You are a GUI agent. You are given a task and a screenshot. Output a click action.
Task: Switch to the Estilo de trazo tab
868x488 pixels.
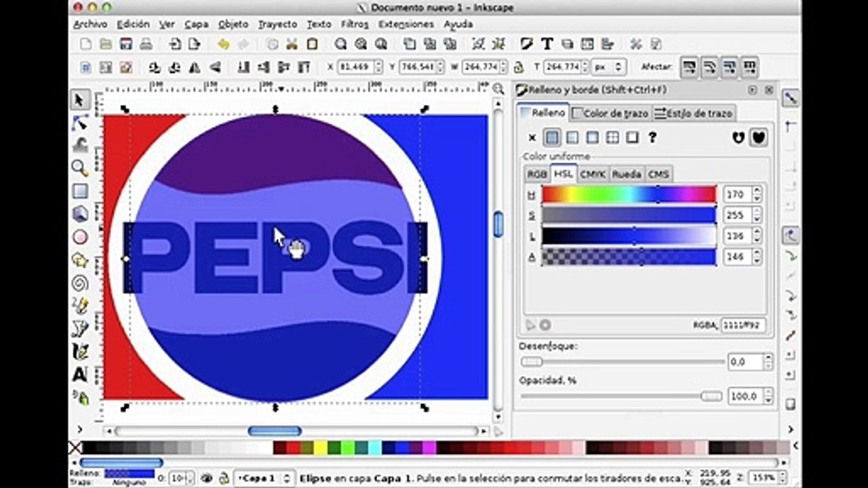[x=693, y=113]
